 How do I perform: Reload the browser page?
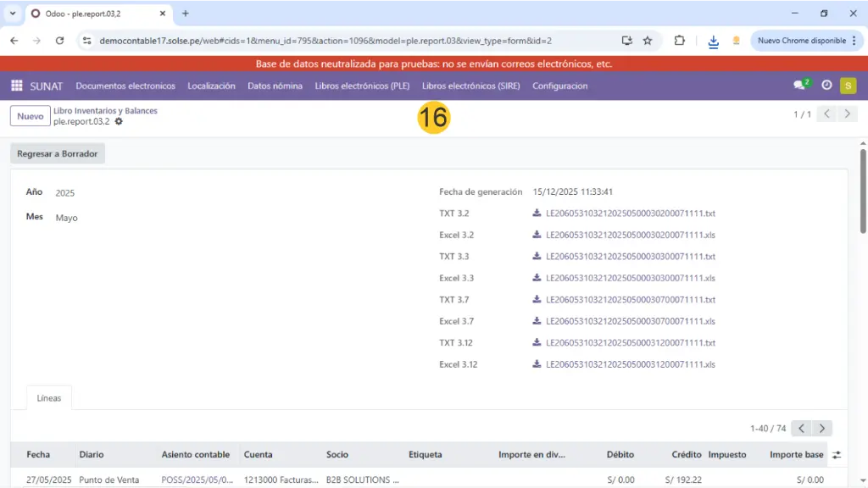59,41
